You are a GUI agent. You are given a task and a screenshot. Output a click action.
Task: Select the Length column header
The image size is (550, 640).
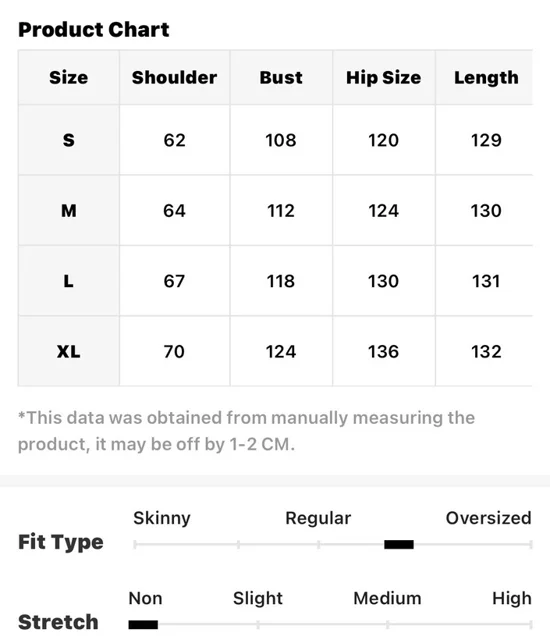tap(486, 78)
